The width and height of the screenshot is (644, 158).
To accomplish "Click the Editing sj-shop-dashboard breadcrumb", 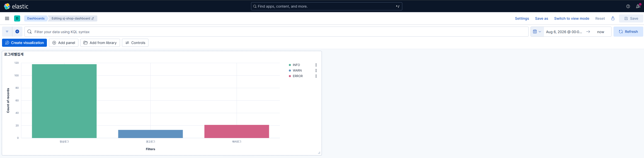I will point(73,18).
